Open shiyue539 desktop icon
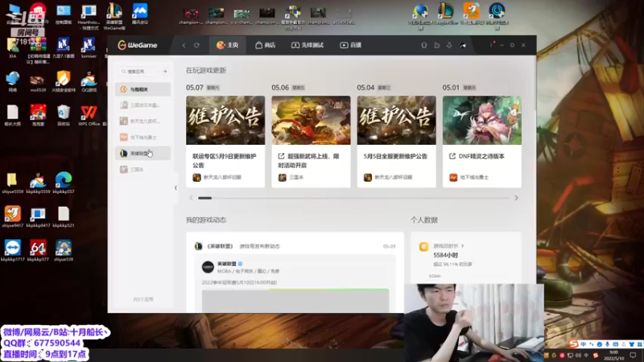 click(64, 251)
